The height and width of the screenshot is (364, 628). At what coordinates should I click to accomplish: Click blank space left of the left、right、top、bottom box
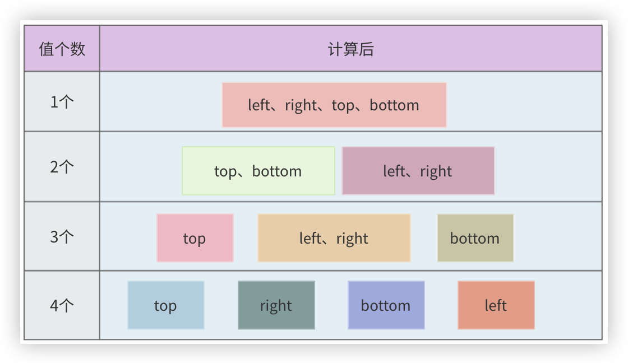(160, 105)
